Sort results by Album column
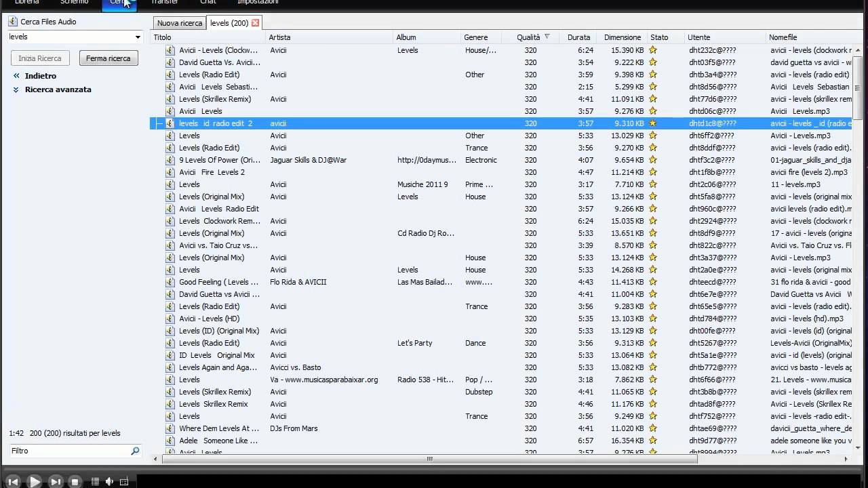 pyautogui.click(x=427, y=37)
